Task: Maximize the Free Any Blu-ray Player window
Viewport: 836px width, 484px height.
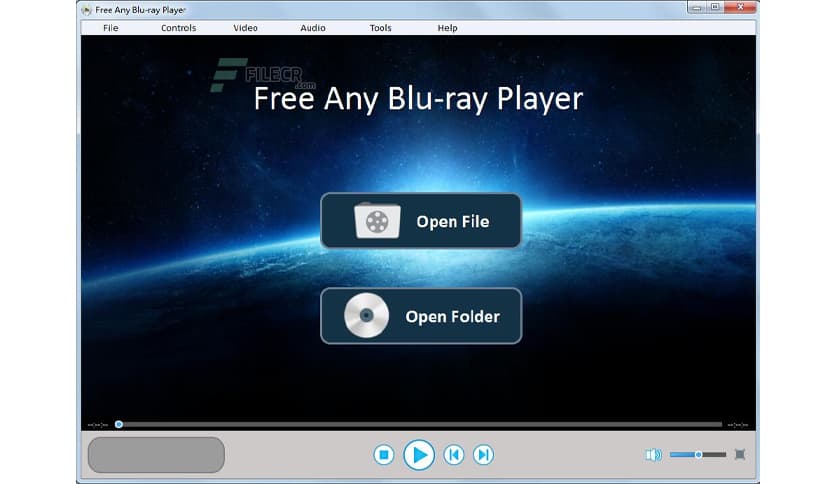Action: (x=715, y=7)
